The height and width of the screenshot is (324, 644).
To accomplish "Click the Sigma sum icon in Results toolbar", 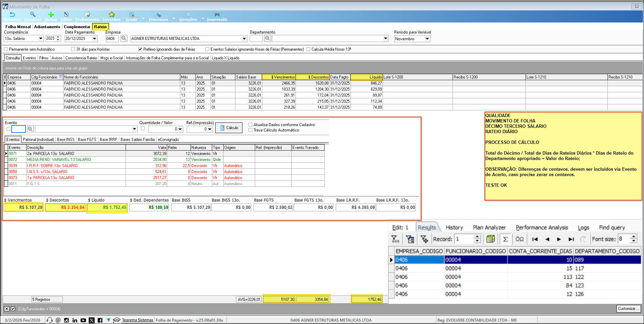I will pyautogui.click(x=505, y=239).
